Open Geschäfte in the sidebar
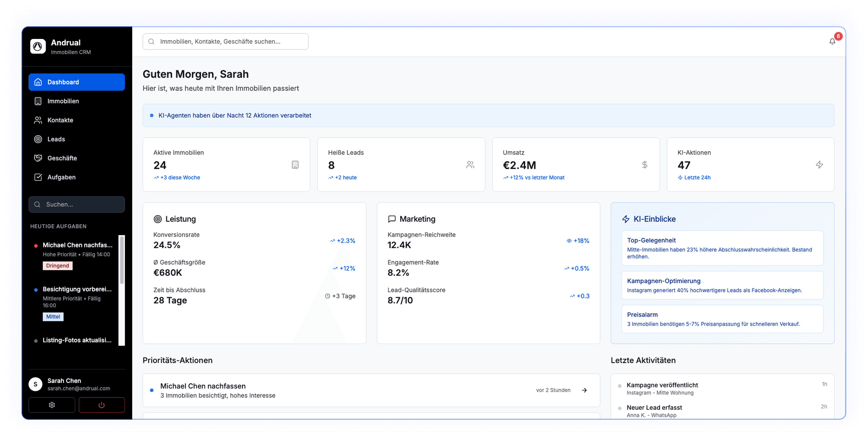Image resolution: width=868 pixels, height=437 pixels. (62, 158)
